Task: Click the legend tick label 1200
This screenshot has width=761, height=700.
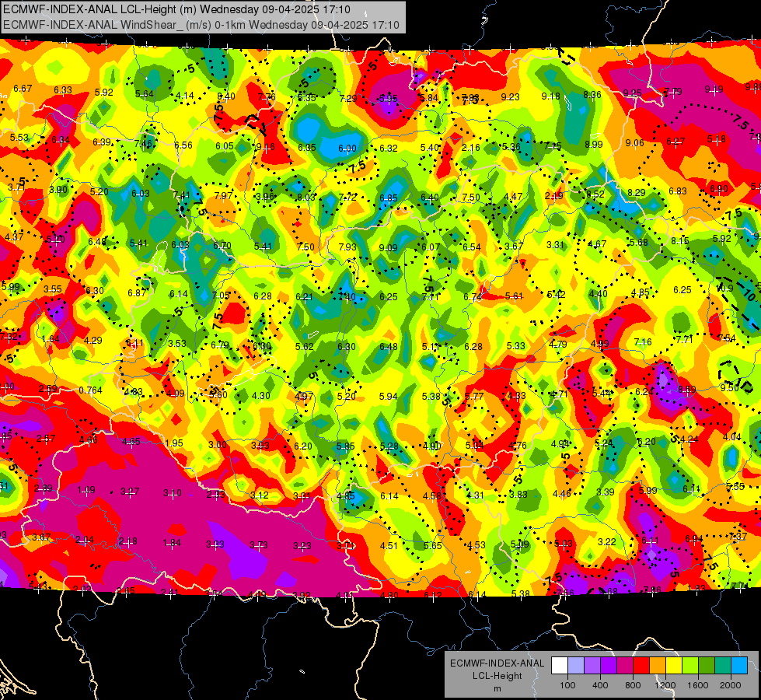Action: point(665,685)
